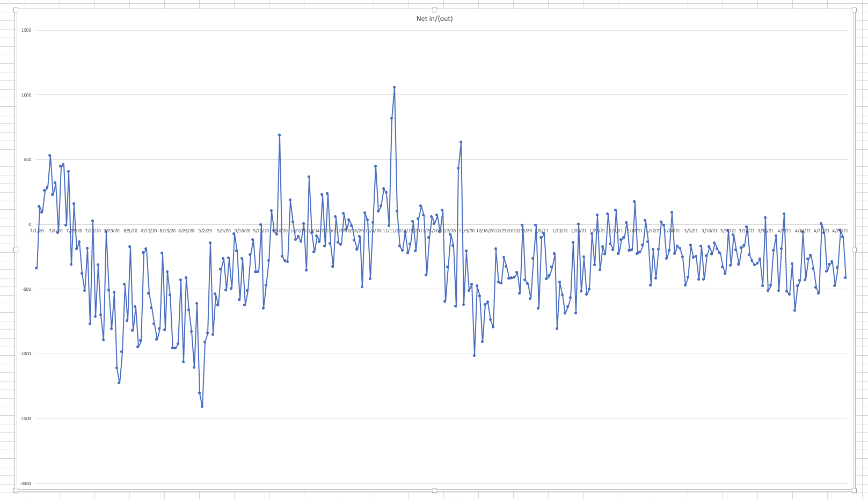This screenshot has width=868, height=499.
Task: Select the 9/9/20 date axis label
Action: tap(224, 231)
